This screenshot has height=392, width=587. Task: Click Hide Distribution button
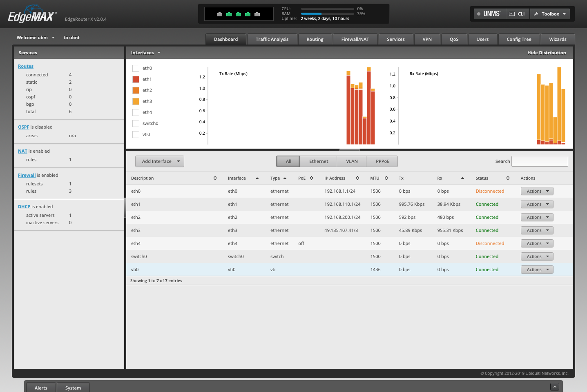(546, 53)
